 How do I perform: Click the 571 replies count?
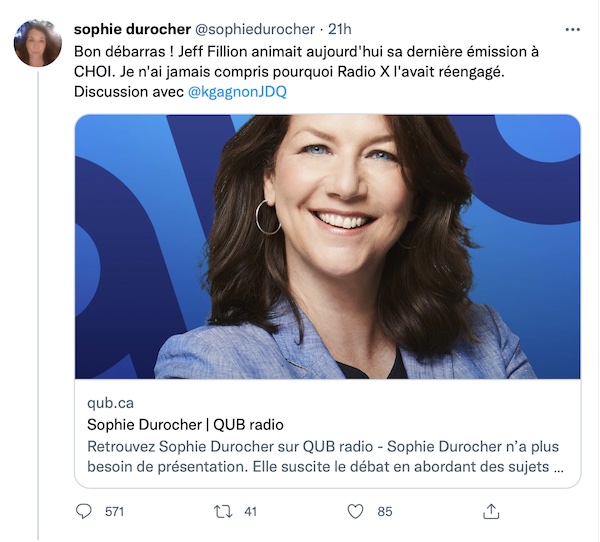(x=114, y=512)
